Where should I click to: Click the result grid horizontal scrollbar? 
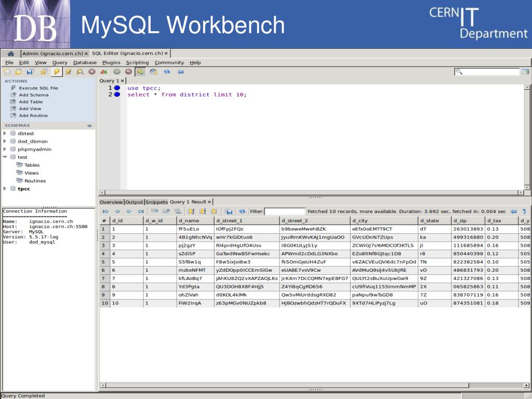click(x=288, y=385)
